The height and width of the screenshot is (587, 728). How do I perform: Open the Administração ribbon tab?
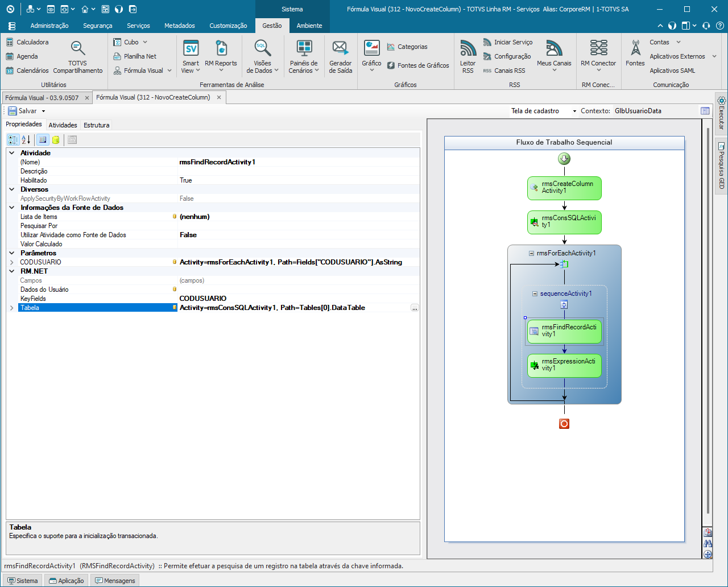tap(49, 26)
